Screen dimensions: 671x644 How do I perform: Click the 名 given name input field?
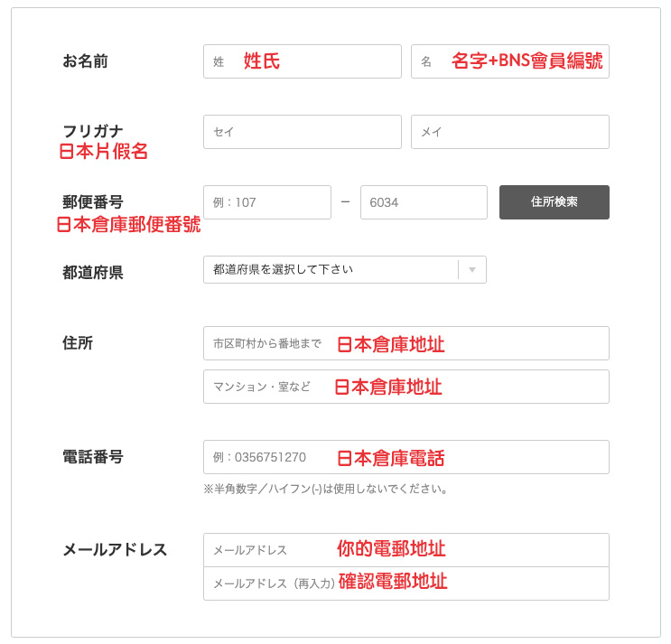point(509,61)
